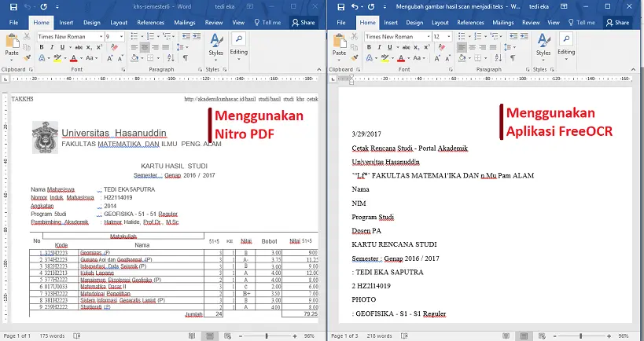Open Ribbon Display Options in Mengubah gambar window

coord(565,6)
